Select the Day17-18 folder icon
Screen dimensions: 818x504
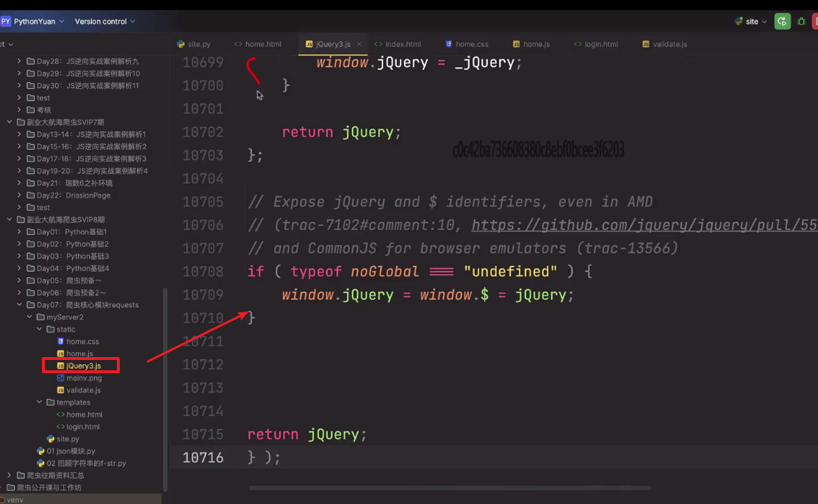coord(30,159)
